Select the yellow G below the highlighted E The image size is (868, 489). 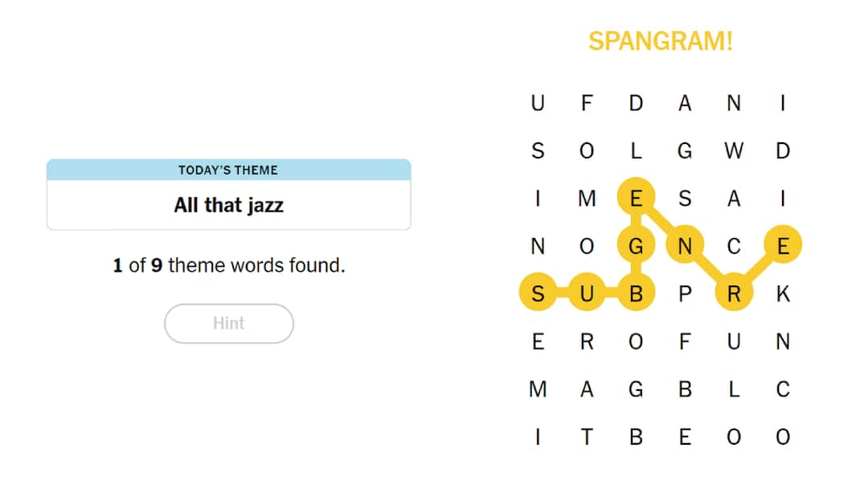pos(636,246)
